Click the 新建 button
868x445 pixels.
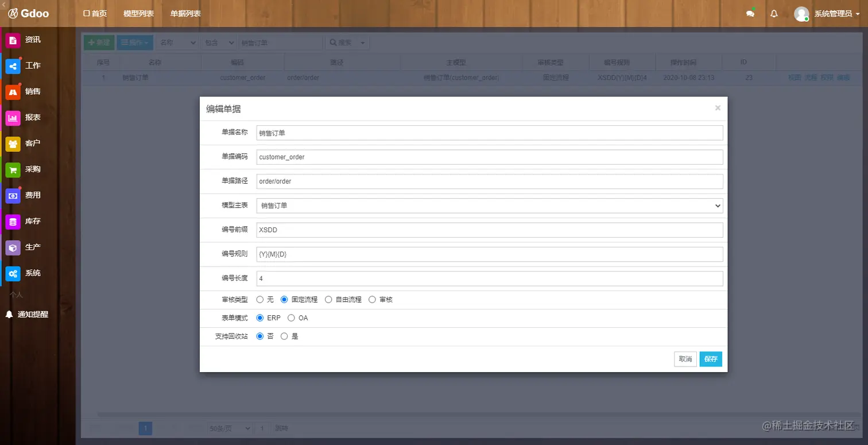click(99, 42)
